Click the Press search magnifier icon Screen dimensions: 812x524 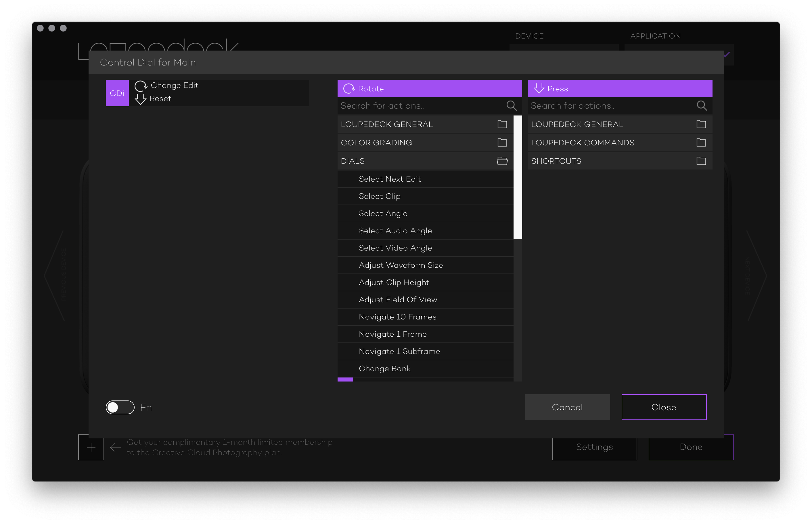click(x=701, y=106)
